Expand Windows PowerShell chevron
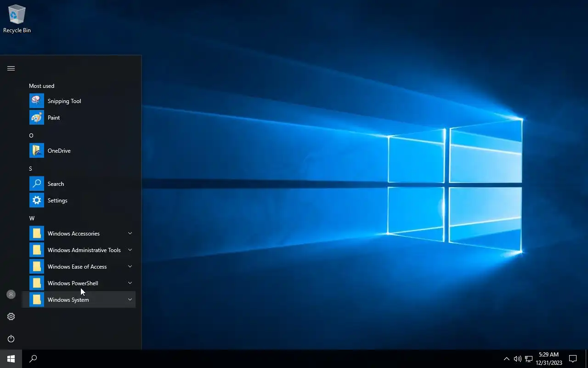Viewport: 588px width, 368px height. (130, 283)
